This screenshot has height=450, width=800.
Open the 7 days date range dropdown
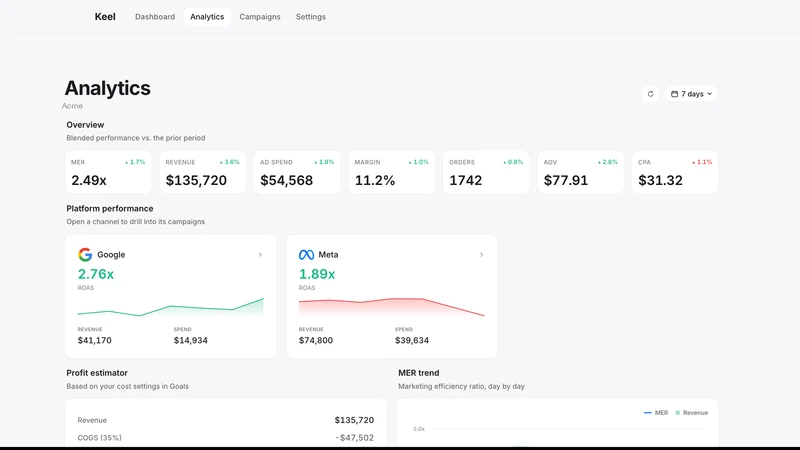point(691,94)
